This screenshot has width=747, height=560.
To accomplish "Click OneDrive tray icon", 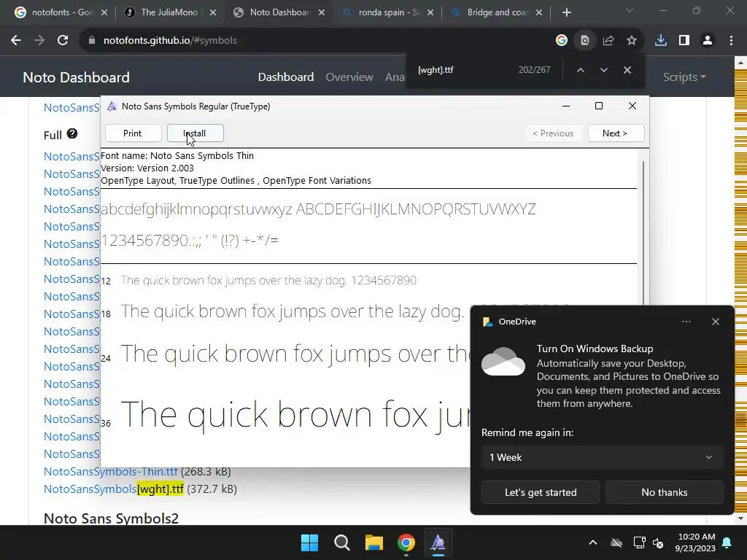I will tap(616, 542).
